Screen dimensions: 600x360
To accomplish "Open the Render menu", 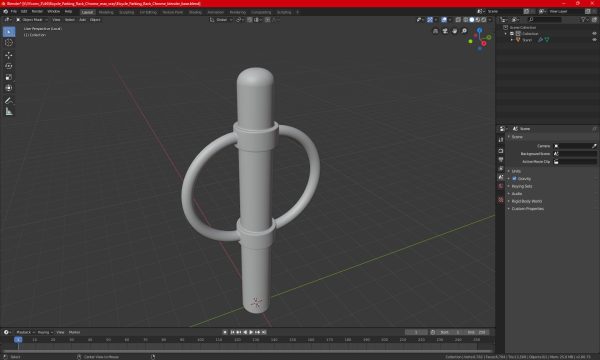I will pos(37,11).
